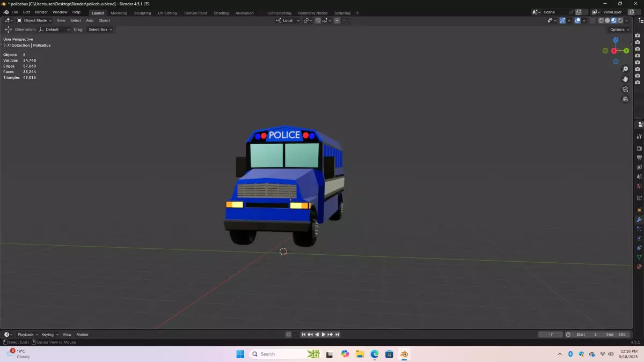Viewport: 644px width, 362px height.
Task: Add a new workspace with plus button
Action: (357, 13)
